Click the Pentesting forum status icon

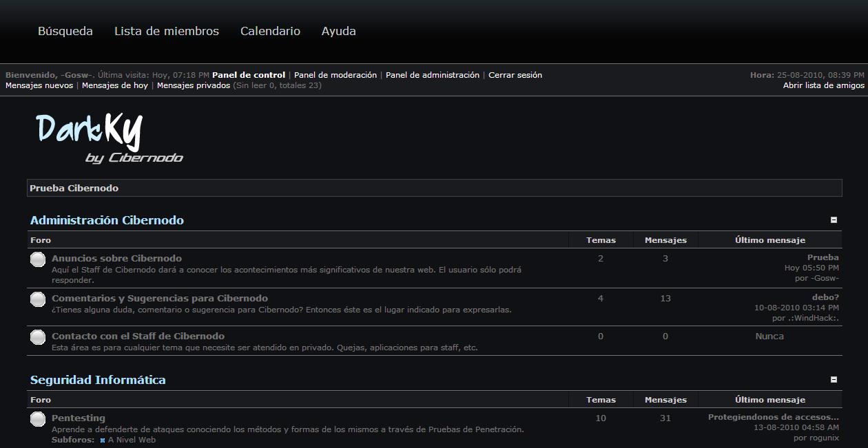pos(38,419)
